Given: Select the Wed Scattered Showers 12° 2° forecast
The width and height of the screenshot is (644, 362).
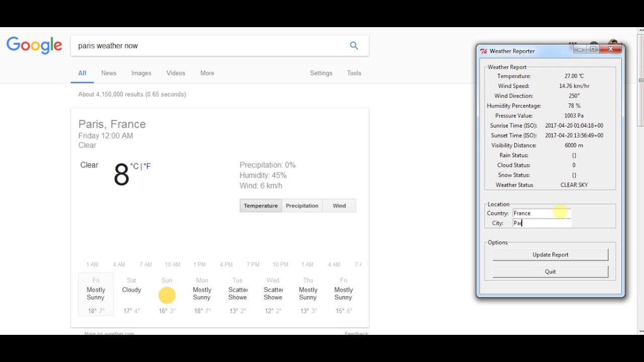Looking at the screenshot, I should point(273,295).
